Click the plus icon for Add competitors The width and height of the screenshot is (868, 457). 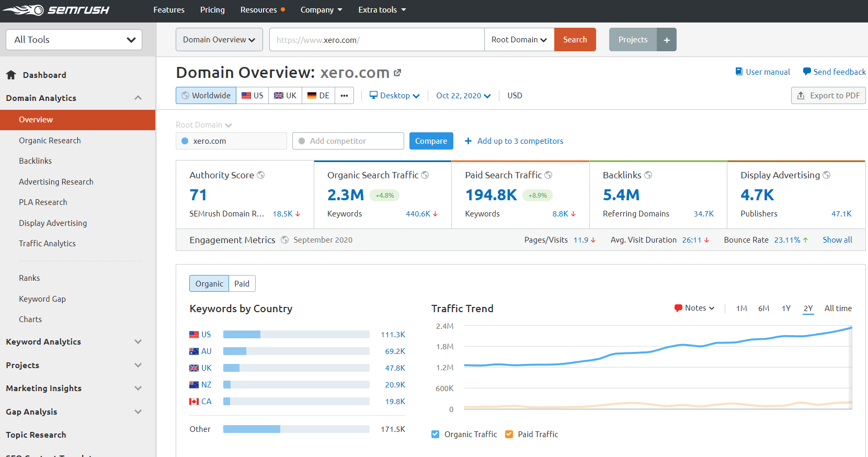click(468, 141)
